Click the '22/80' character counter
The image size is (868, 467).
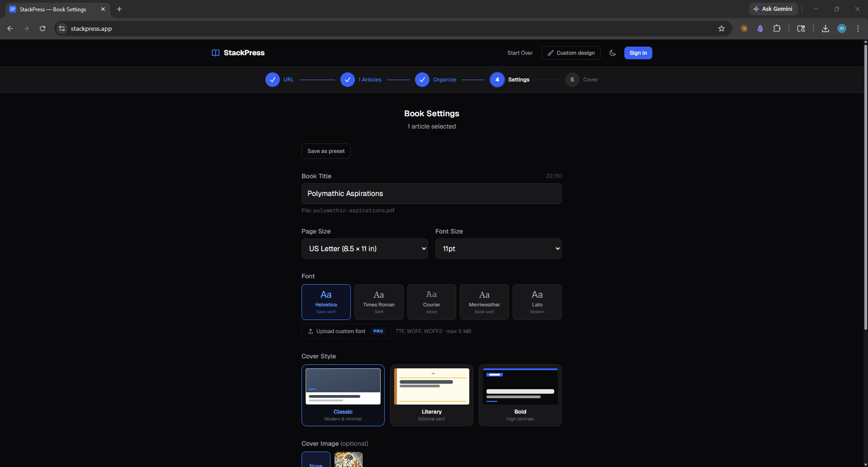click(554, 176)
